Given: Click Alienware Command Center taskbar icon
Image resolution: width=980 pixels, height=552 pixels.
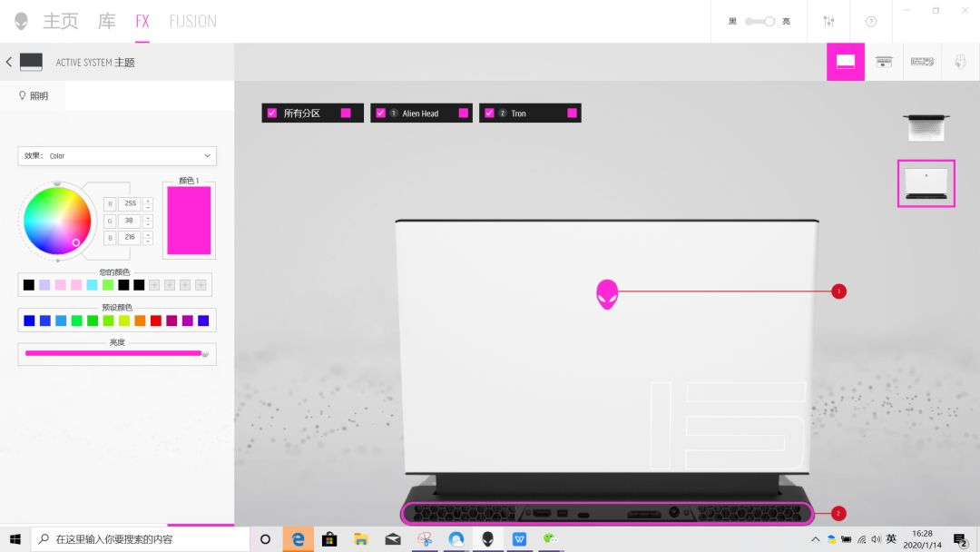Looking at the screenshot, I should click(487, 539).
